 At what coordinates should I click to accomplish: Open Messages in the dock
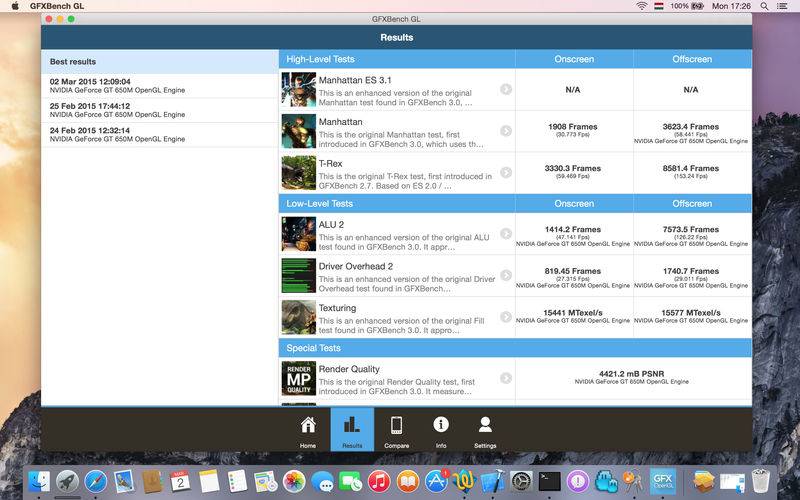click(322, 481)
